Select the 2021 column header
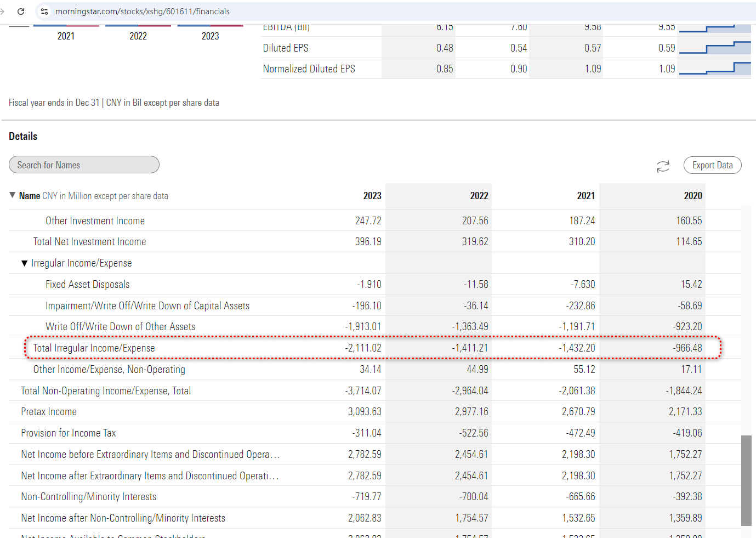Screen dimensions: 756x538 click(x=586, y=196)
